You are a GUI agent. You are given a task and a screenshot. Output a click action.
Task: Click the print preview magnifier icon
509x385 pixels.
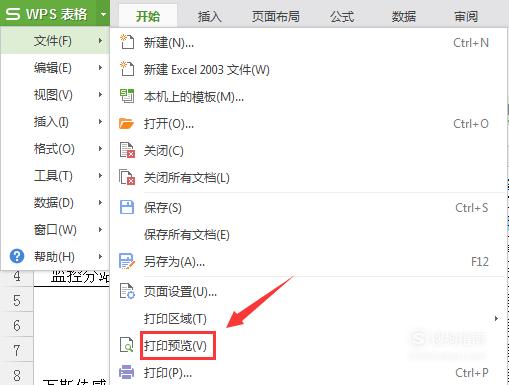[127, 345]
